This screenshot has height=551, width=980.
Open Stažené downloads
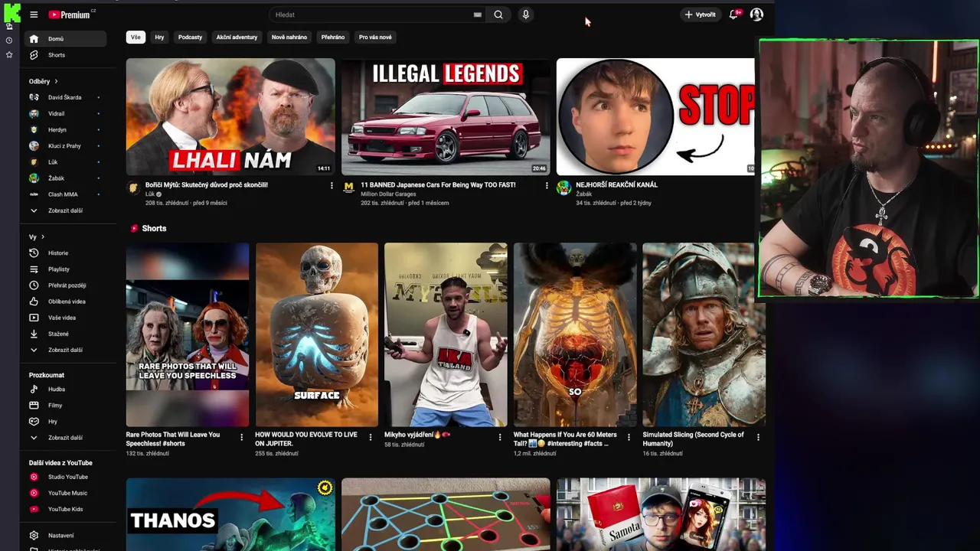64,334
